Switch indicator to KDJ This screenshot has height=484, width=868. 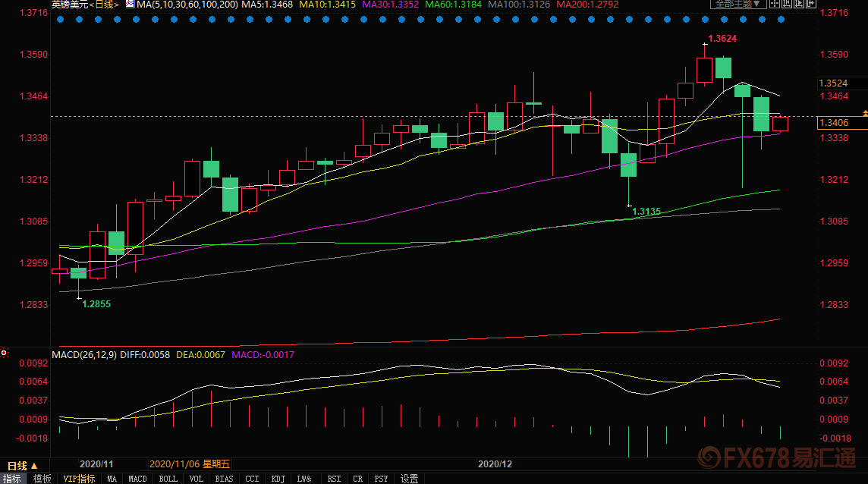click(x=278, y=479)
